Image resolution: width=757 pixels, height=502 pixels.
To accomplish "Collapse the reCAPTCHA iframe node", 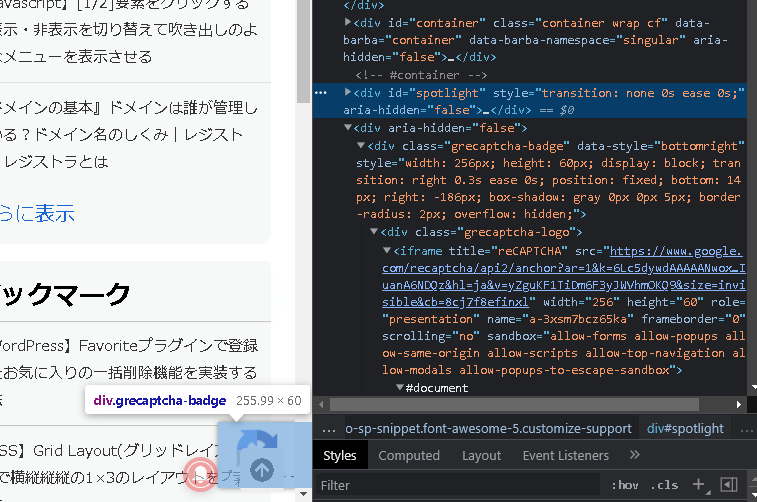I will click(x=387, y=251).
